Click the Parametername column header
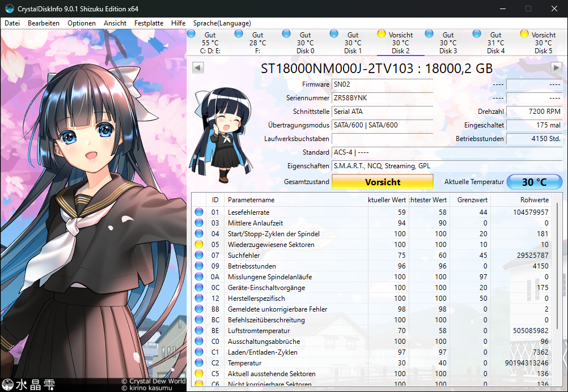The height and width of the screenshot is (392, 568). [x=296, y=200]
